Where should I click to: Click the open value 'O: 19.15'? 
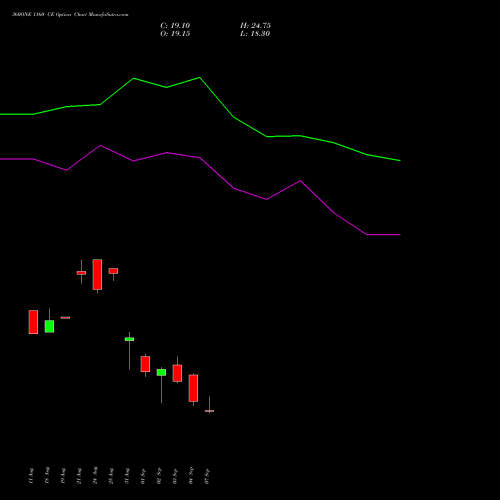click(175, 34)
